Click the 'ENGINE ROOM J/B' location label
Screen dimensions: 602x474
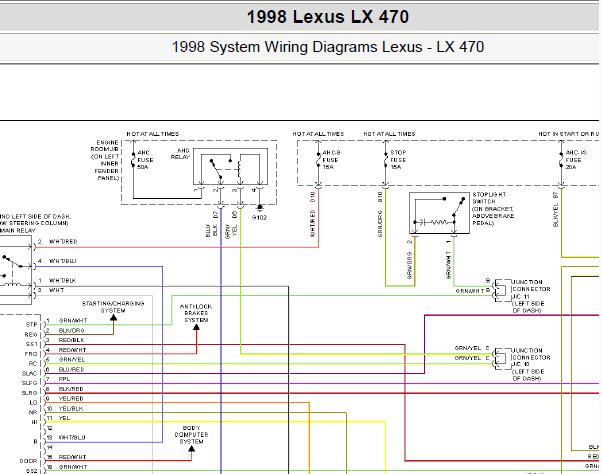tap(105, 160)
